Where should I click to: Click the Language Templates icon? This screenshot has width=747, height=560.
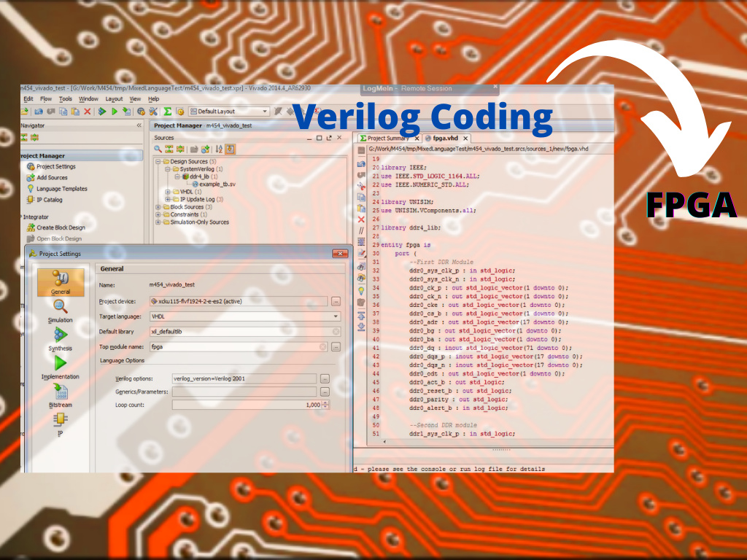31,189
